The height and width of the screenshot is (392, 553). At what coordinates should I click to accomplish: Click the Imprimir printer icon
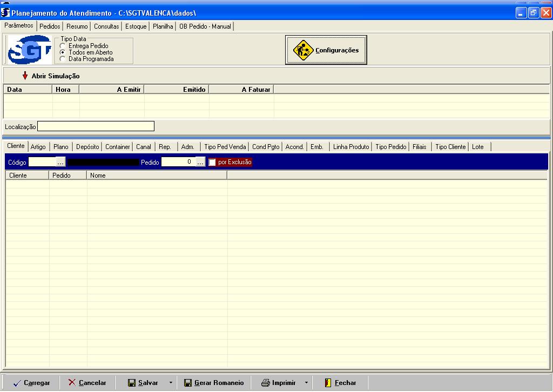[x=265, y=383]
